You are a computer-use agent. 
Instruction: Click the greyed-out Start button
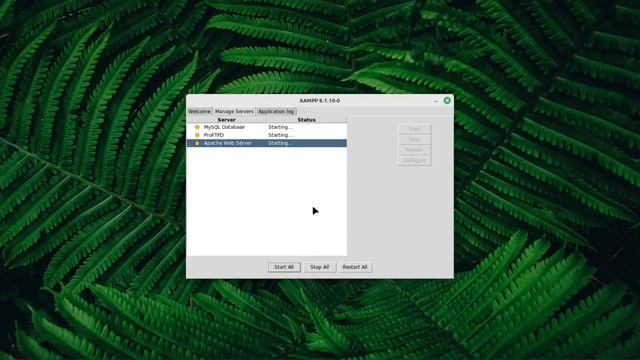tap(414, 129)
